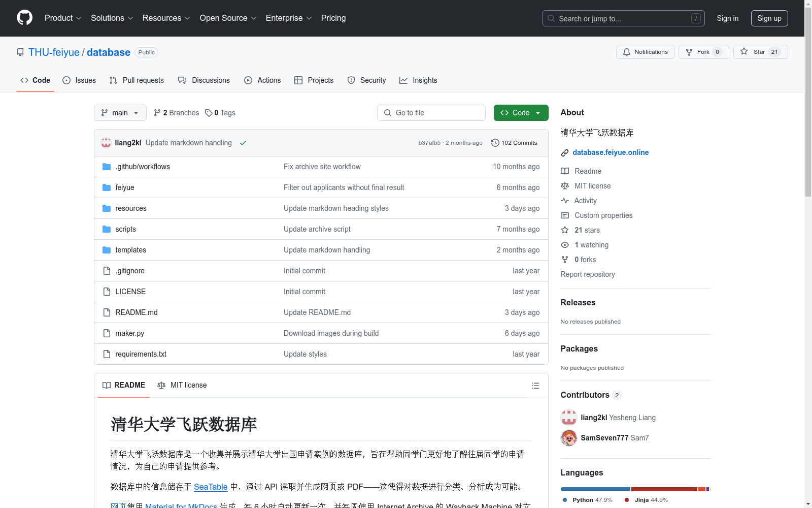The image size is (812, 508).
Task: Click the Sign up button
Action: (769, 18)
